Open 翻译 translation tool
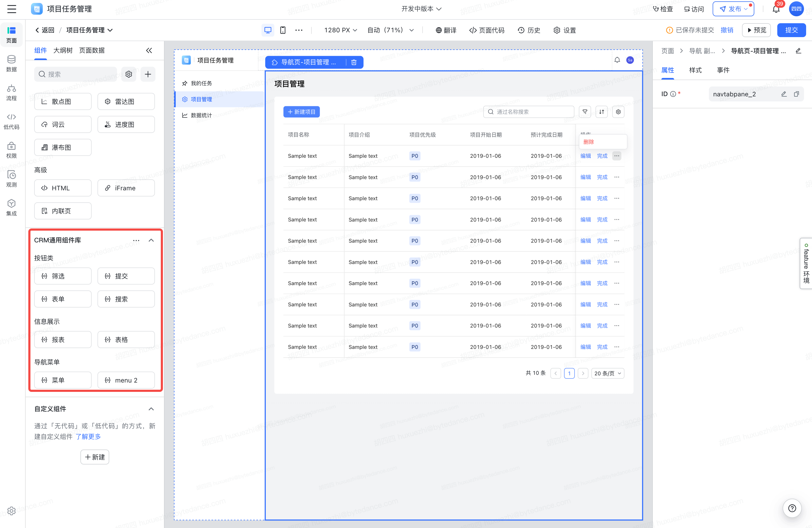Image resolution: width=812 pixels, height=528 pixels. click(446, 30)
